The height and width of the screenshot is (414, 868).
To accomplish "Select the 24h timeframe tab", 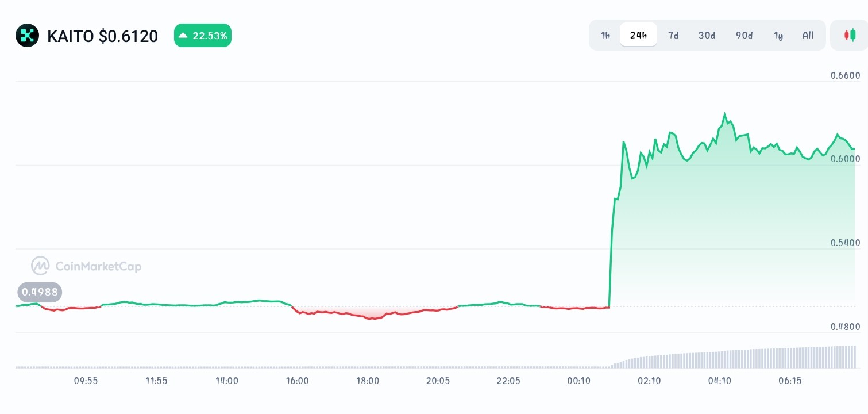I will (x=638, y=35).
